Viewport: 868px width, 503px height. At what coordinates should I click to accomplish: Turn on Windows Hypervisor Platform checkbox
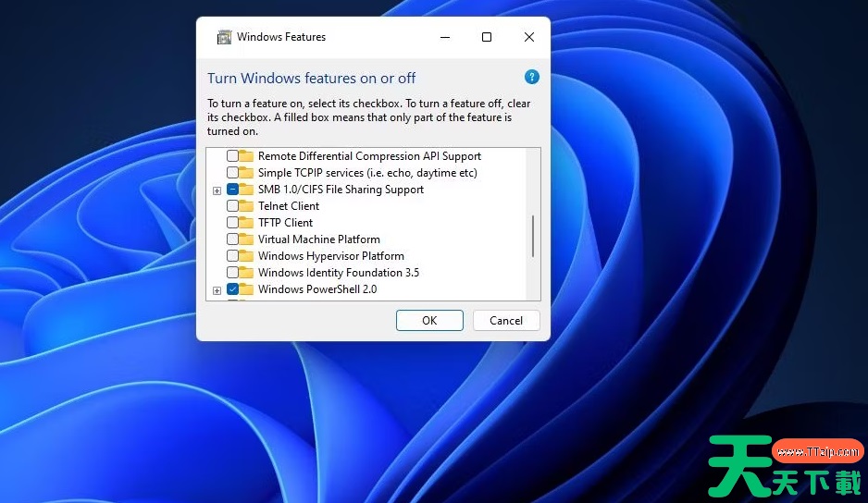pos(232,255)
